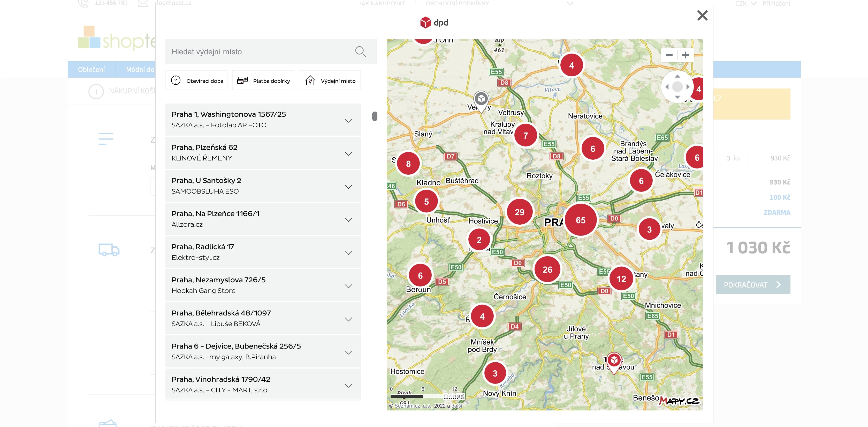Open the cluster marker showing 65
868x427 pixels.
(x=581, y=220)
